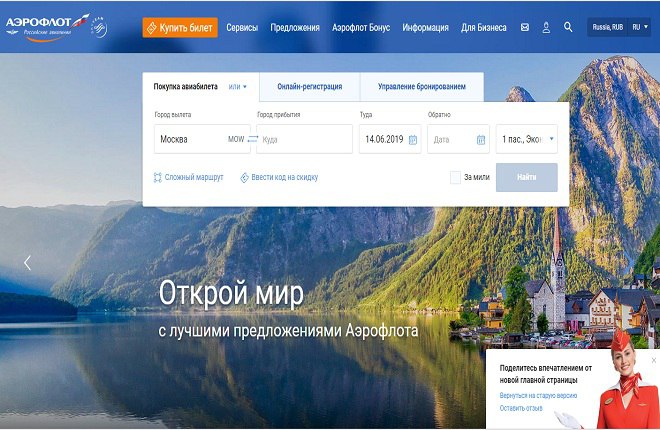
Task: Open passengers and class dropdown
Action: [x=527, y=139]
